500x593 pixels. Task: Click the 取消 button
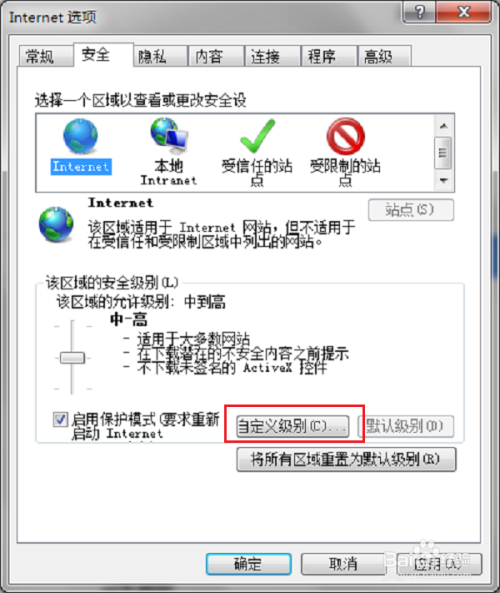coord(343,564)
